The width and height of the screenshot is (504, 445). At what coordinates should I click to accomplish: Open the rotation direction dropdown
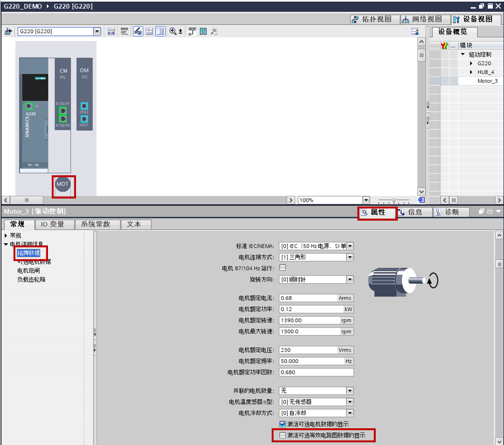click(350, 279)
